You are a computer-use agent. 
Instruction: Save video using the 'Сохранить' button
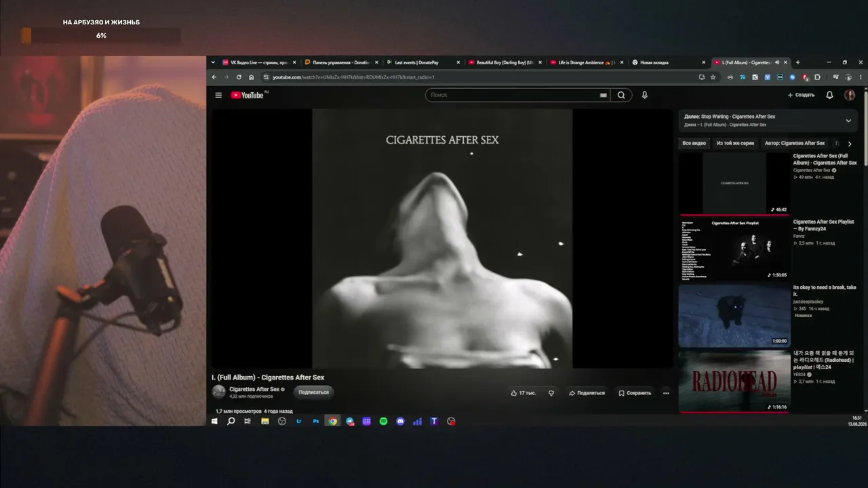coord(635,393)
